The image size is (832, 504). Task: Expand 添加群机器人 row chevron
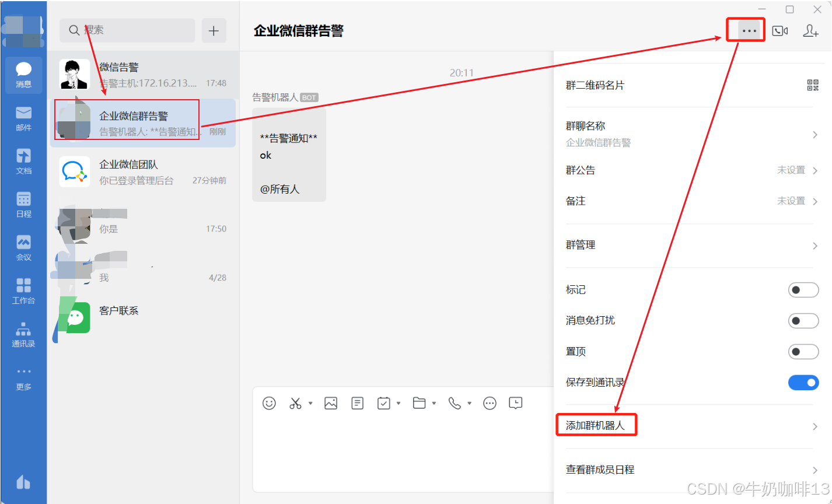(x=815, y=426)
